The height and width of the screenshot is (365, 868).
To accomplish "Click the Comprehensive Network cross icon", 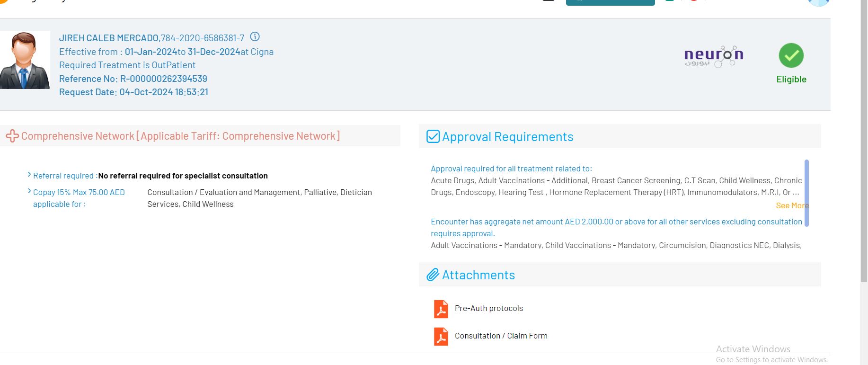I will 12,136.
